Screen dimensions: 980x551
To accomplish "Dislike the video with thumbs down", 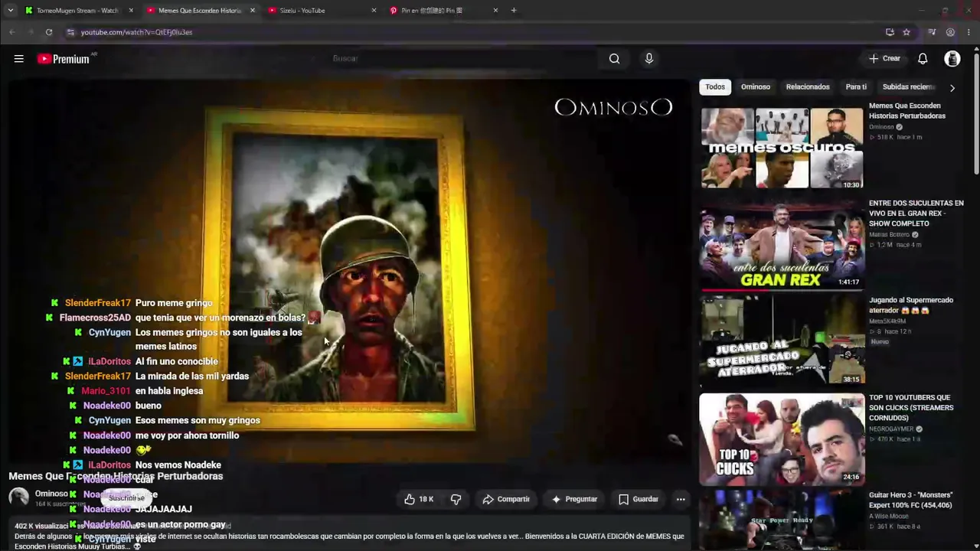I will point(456,499).
